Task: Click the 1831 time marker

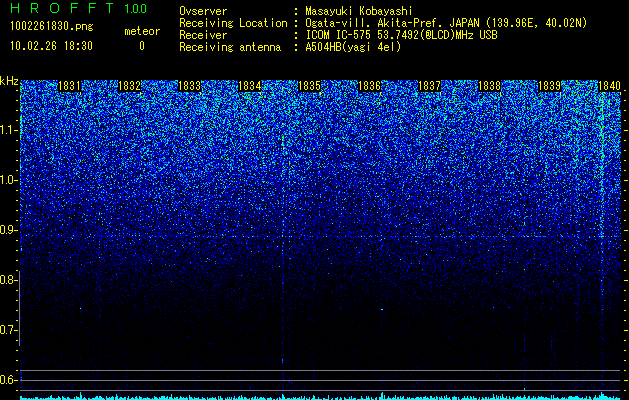Action: [x=69, y=86]
